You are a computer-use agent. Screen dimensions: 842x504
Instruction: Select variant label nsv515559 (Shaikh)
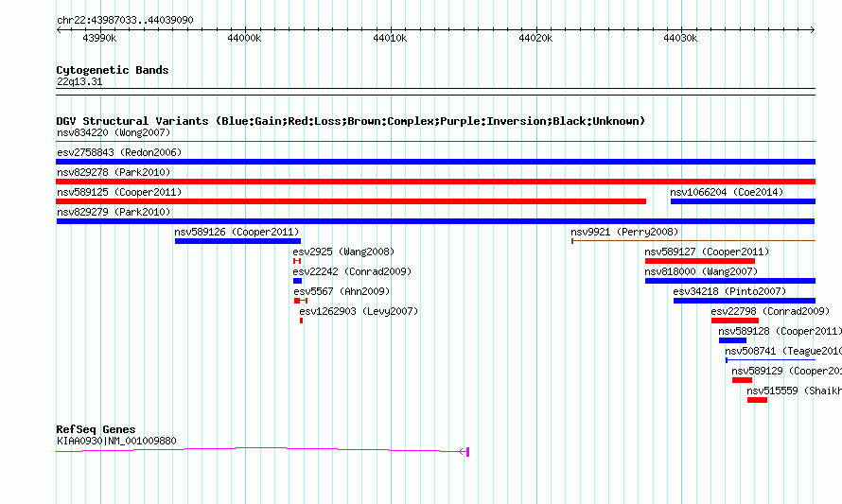(x=794, y=391)
